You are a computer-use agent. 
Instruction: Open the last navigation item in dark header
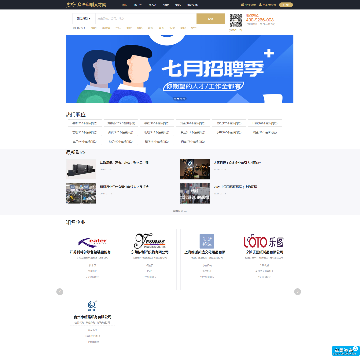click(x=192, y=5)
